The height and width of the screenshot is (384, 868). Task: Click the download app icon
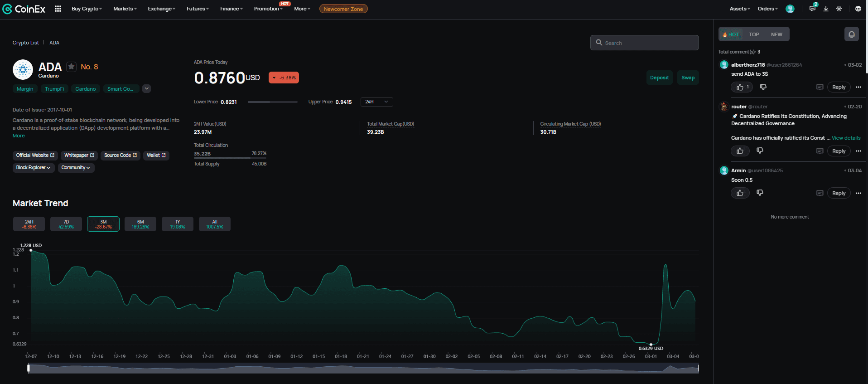826,9
